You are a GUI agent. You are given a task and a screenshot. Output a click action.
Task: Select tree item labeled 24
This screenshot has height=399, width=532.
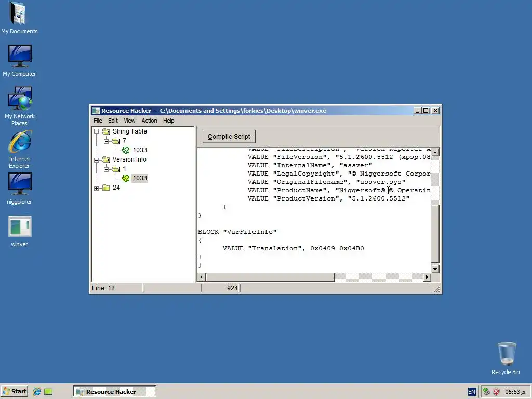pyautogui.click(x=116, y=188)
